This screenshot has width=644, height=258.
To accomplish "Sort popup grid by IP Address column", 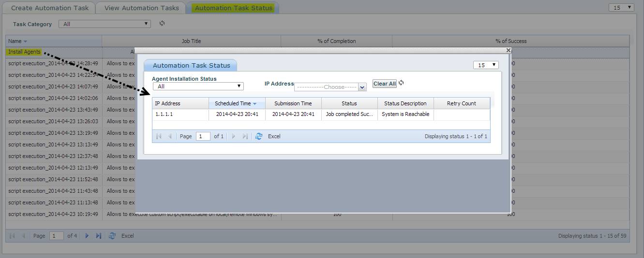I will (x=180, y=103).
